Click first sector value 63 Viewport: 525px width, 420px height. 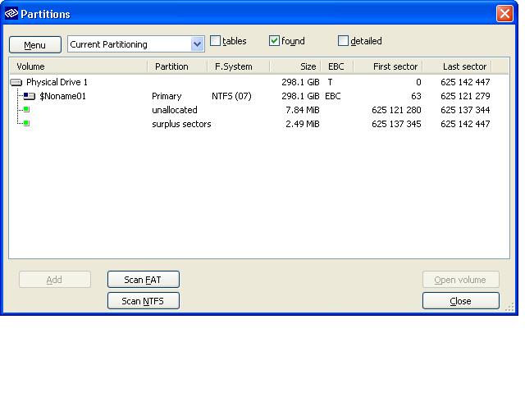[416, 96]
